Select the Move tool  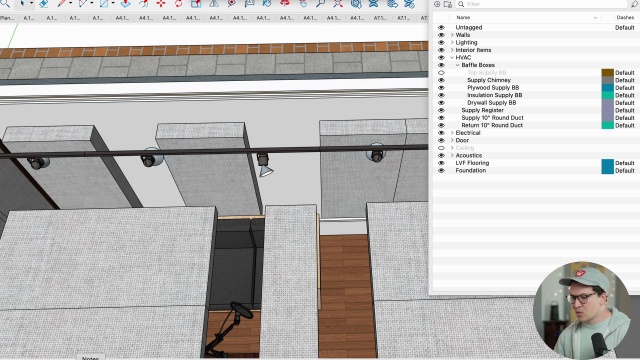[x=161, y=4]
